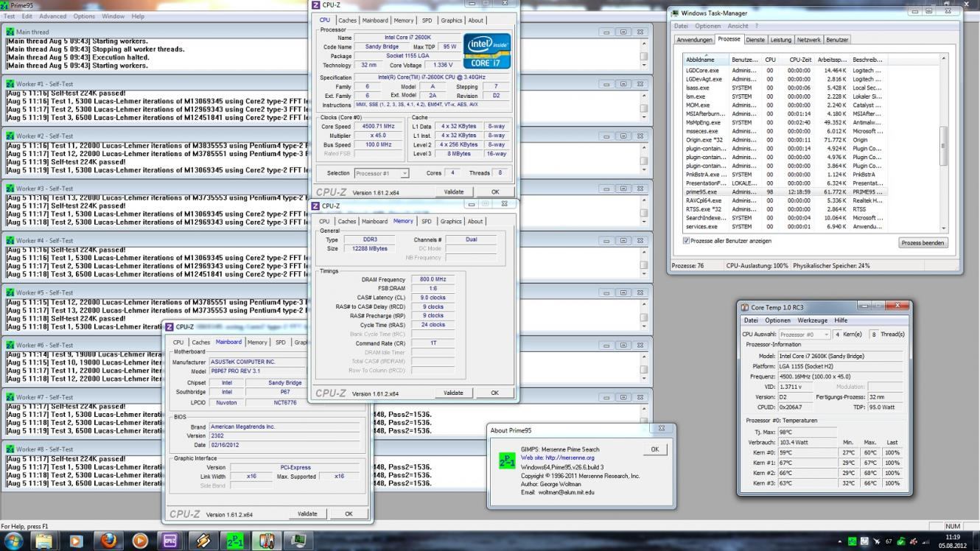Click the network signal tray icon
This screenshot has width=980, height=551.
pos(927,541)
